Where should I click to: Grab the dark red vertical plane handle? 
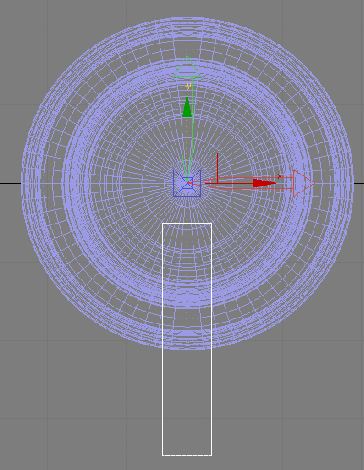(217, 168)
